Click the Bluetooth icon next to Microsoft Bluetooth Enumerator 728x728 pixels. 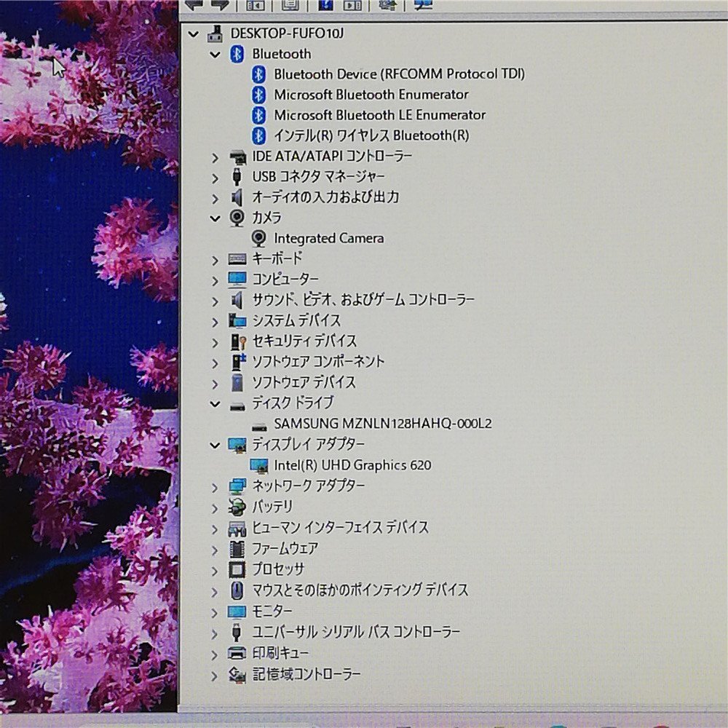tap(259, 94)
